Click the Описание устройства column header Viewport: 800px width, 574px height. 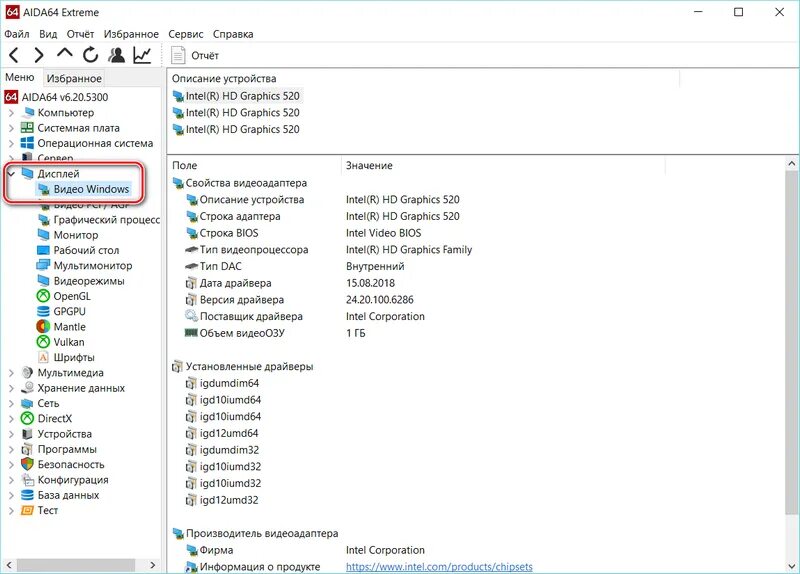point(423,79)
